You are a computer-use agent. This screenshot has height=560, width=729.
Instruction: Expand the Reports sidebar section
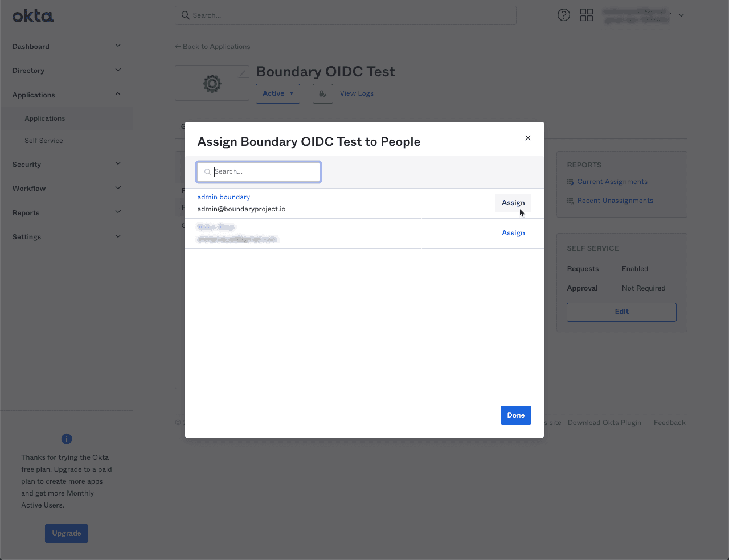(x=118, y=212)
